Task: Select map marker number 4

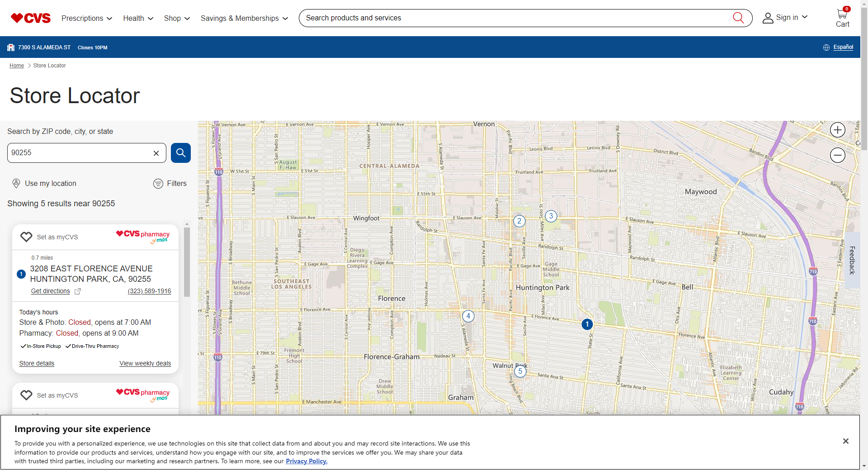Action: tap(468, 316)
